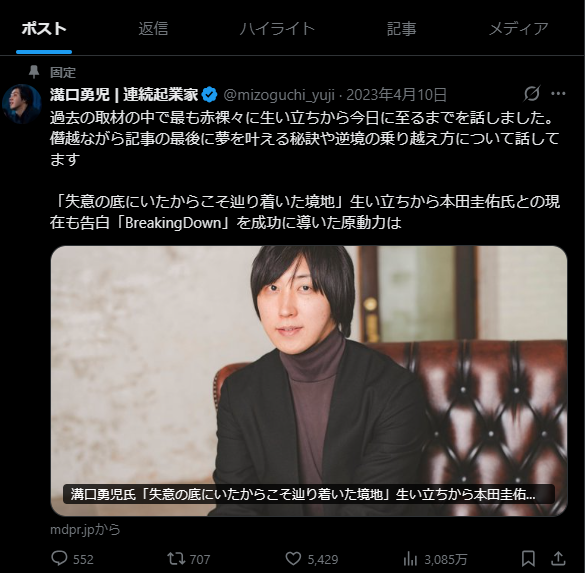Open the Grok slashed-circle icon
The height and width of the screenshot is (573, 585).
tap(532, 93)
